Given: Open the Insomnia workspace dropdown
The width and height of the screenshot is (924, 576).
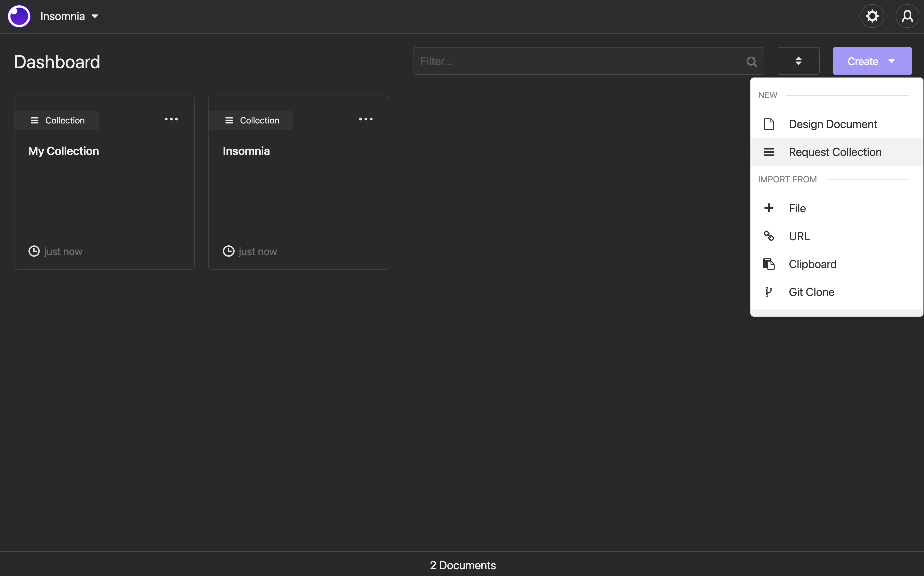Looking at the screenshot, I should point(69,16).
